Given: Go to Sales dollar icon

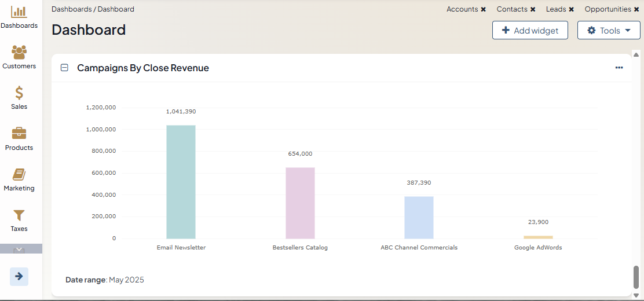Looking at the screenshot, I should click(19, 93).
